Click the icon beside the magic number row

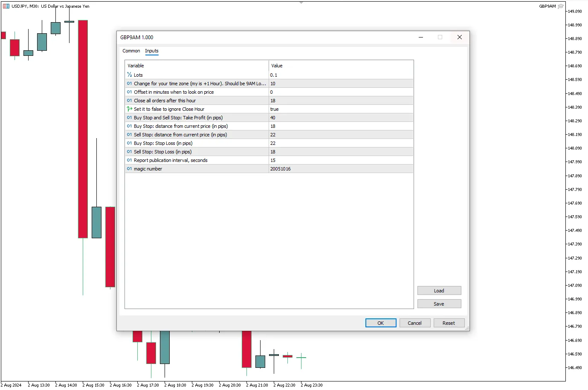point(129,169)
